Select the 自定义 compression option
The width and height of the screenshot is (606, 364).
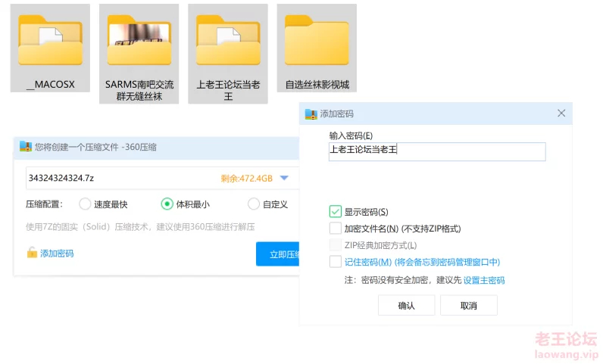click(254, 204)
